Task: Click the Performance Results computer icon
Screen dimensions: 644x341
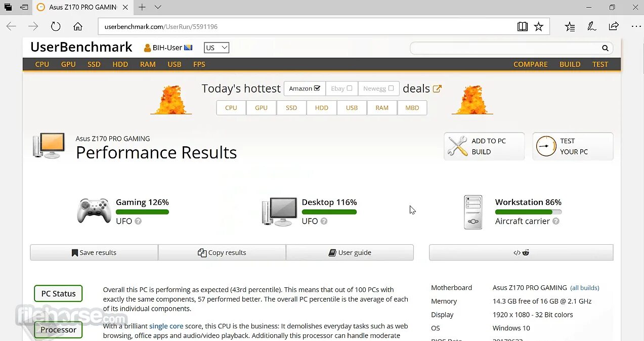Action: pos(49,146)
